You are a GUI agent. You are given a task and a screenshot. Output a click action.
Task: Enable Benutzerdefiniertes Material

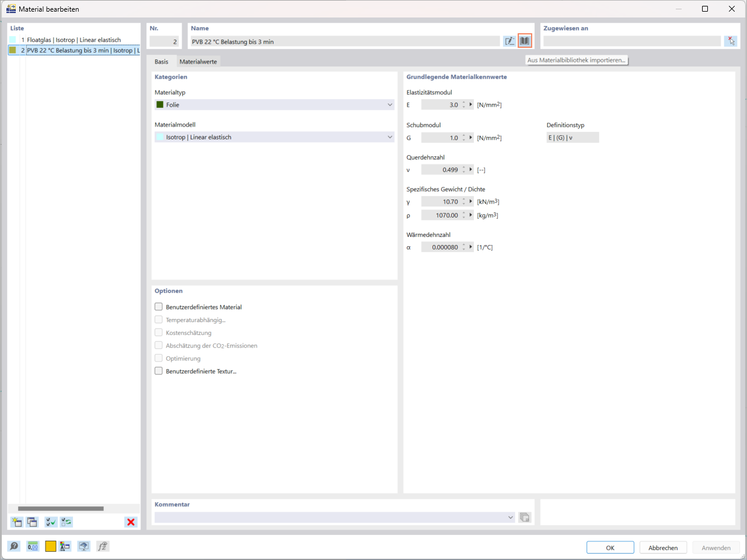[x=158, y=306]
